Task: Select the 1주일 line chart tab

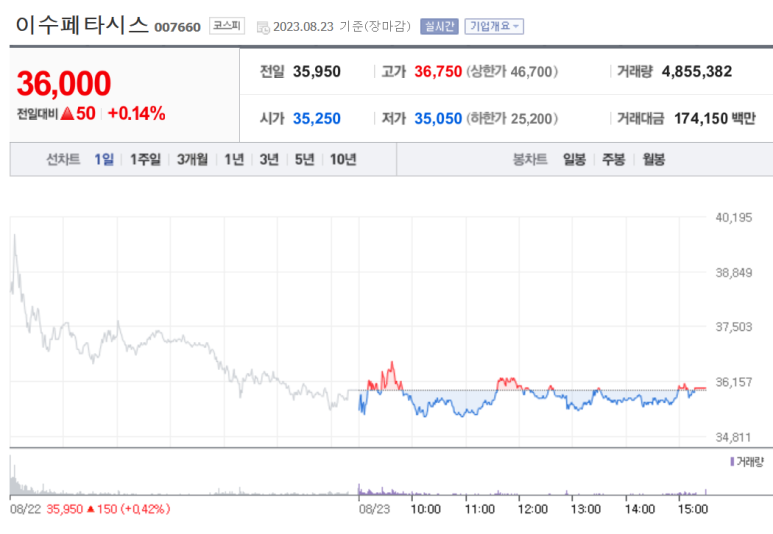Action: pos(145,159)
